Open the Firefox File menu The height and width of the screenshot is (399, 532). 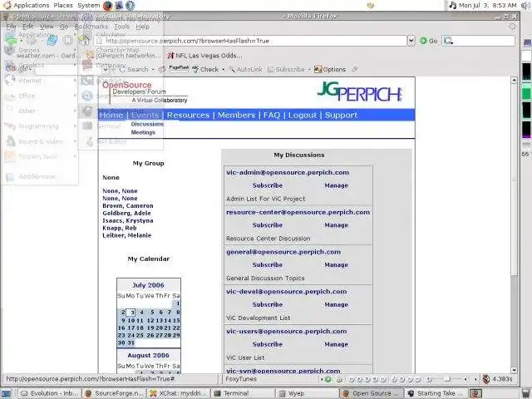pyautogui.click(x=11, y=27)
